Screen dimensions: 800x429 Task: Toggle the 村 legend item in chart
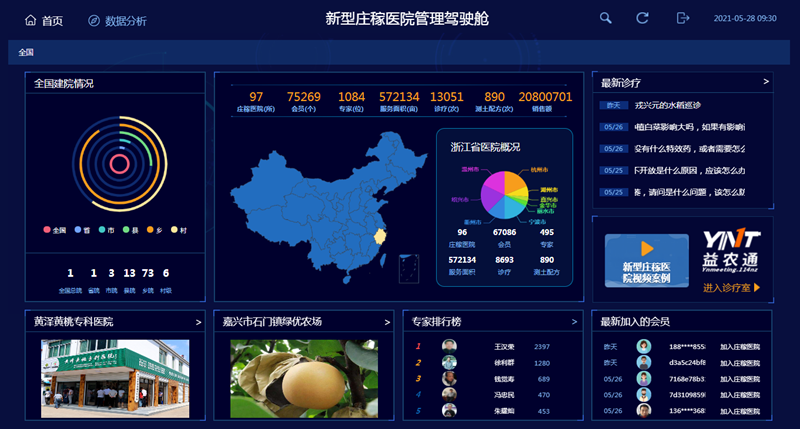click(174, 230)
